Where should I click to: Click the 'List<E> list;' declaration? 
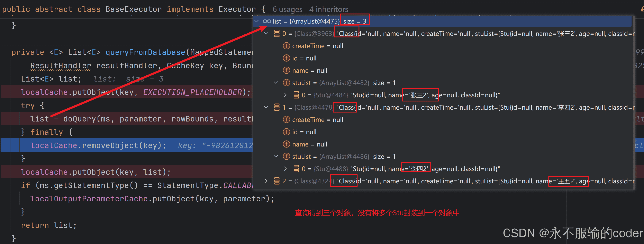(51, 79)
